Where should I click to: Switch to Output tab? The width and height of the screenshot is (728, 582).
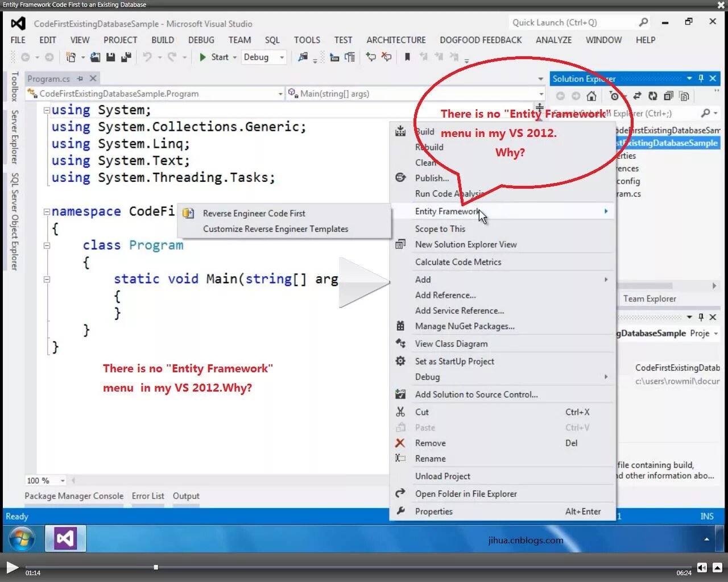(x=186, y=496)
